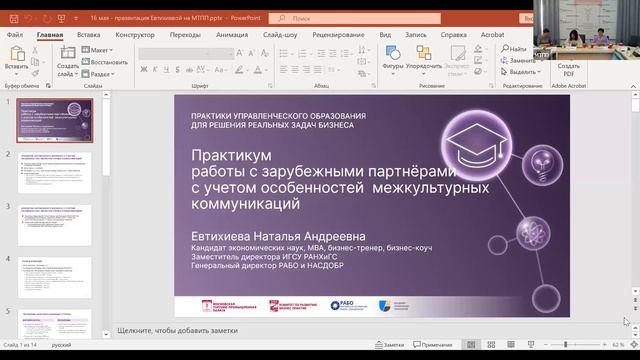Open the shape fill bucket

coord(478,49)
